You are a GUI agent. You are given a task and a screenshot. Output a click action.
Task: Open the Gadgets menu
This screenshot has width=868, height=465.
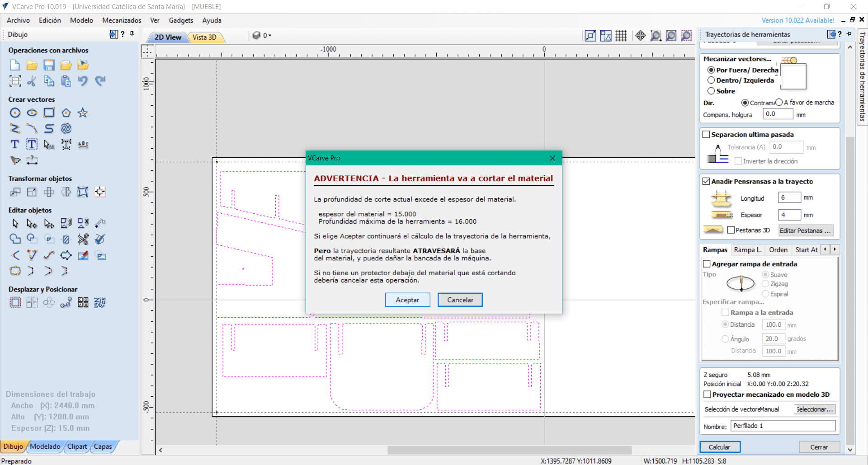(181, 20)
